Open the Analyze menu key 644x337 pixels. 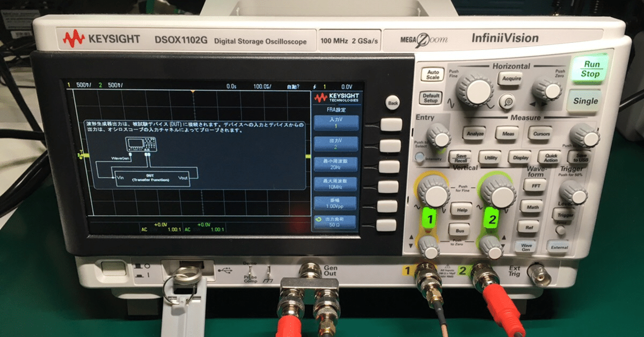click(474, 133)
